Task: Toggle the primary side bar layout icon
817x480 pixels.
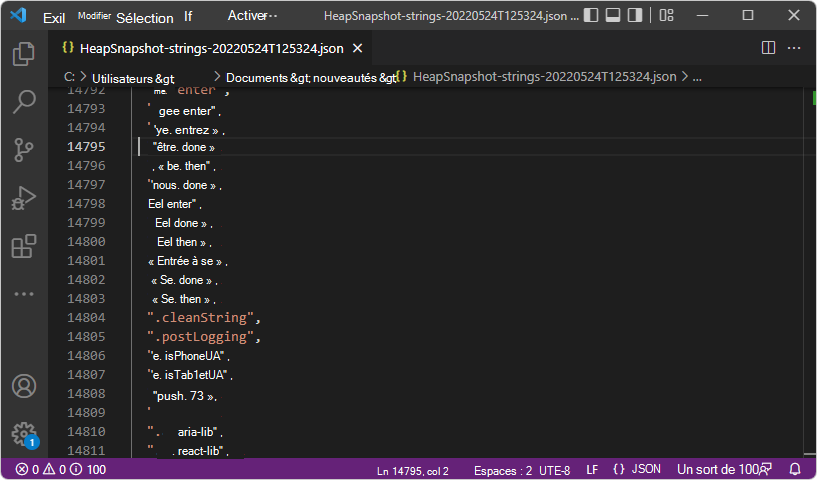Action: pos(591,16)
